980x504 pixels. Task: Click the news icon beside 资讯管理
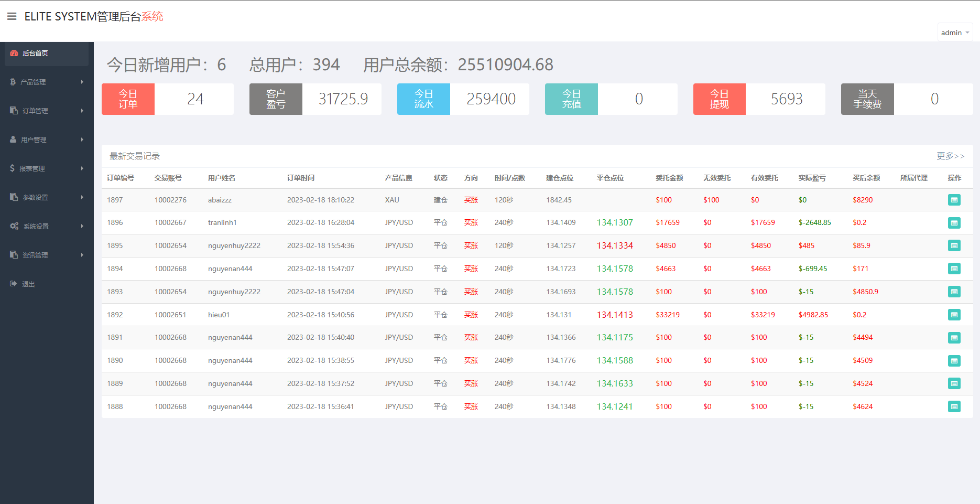tap(13, 255)
